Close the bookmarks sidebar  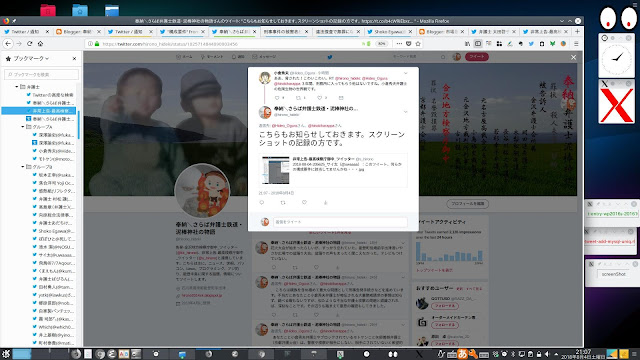tap(74, 59)
